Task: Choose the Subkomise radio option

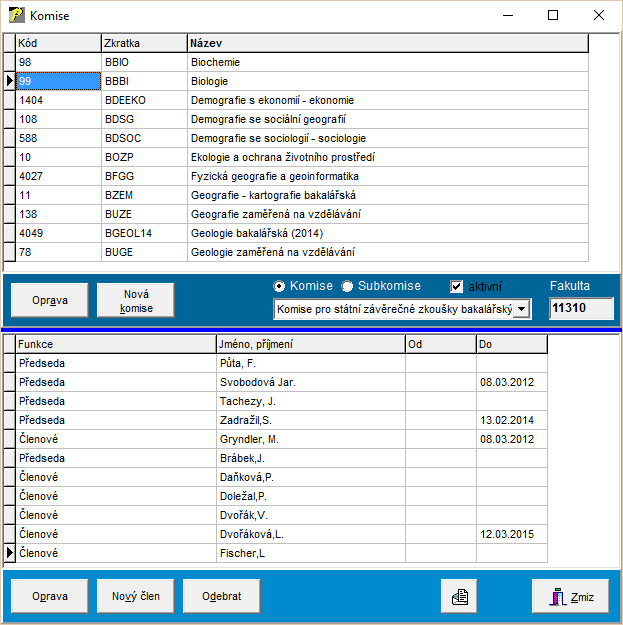Action: [x=348, y=286]
